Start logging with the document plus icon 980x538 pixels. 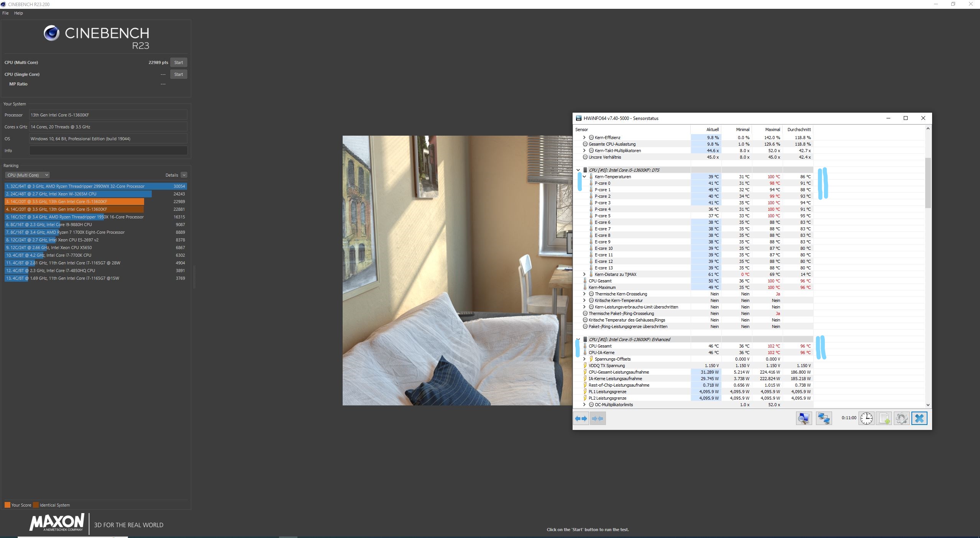click(884, 418)
